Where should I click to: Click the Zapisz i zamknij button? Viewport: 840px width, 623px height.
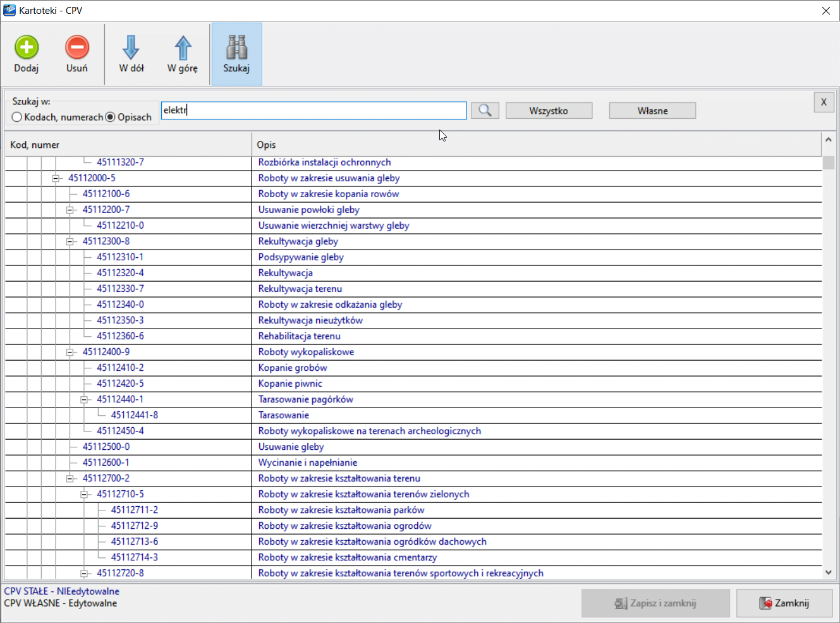pyautogui.click(x=655, y=603)
